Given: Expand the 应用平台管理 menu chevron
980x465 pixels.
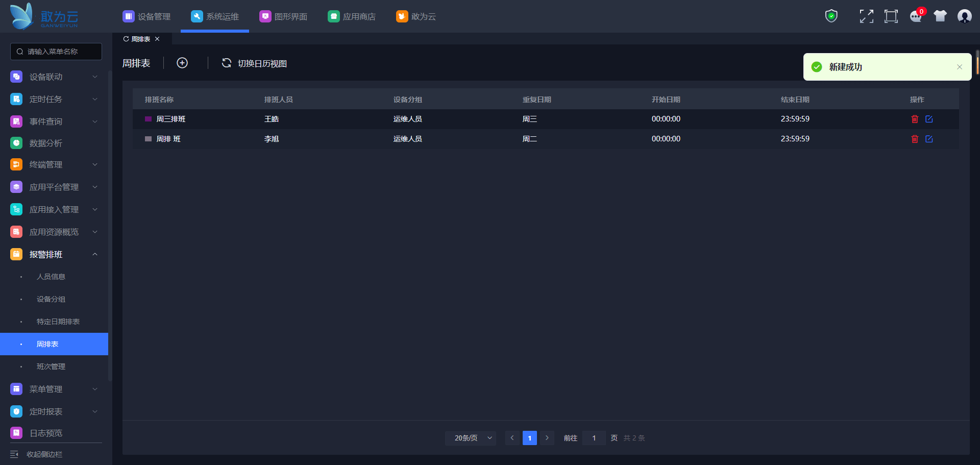Looking at the screenshot, I should point(95,187).
